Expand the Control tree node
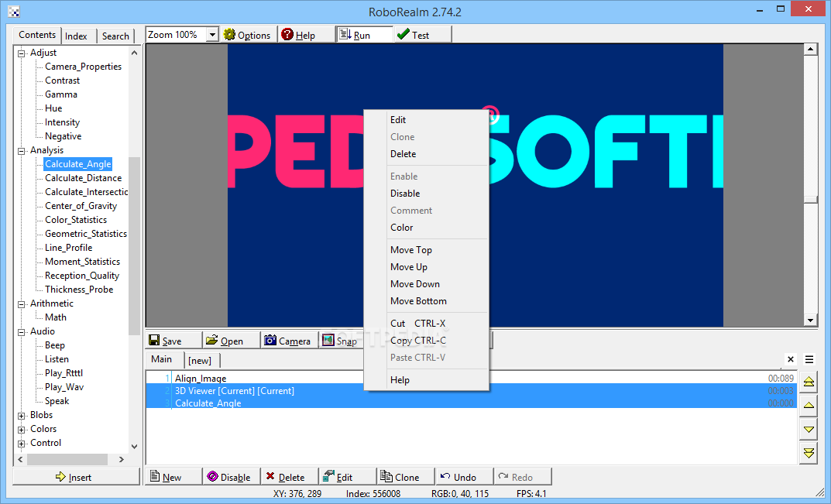831x504 pixels. [x=22, y=444]
